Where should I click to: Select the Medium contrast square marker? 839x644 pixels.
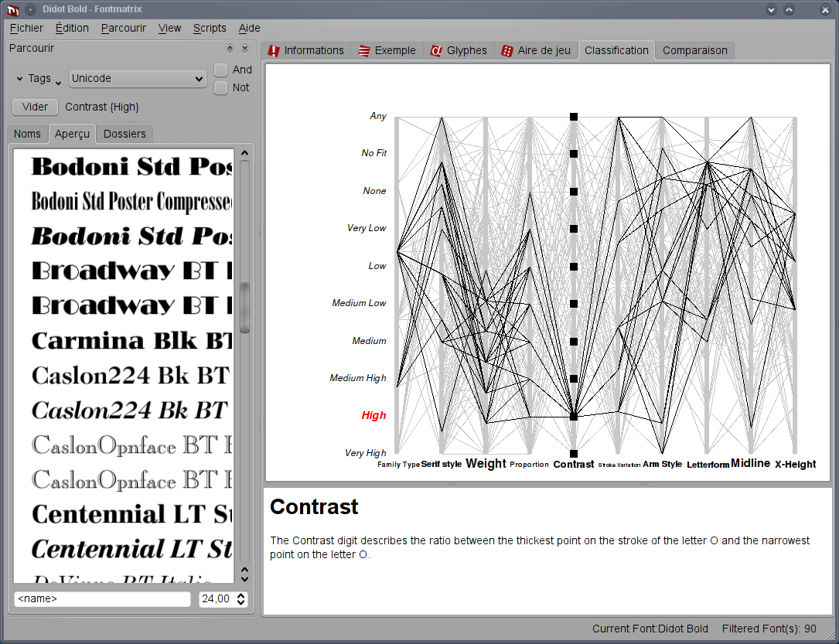pyautogui.click(x=574, y=341)
